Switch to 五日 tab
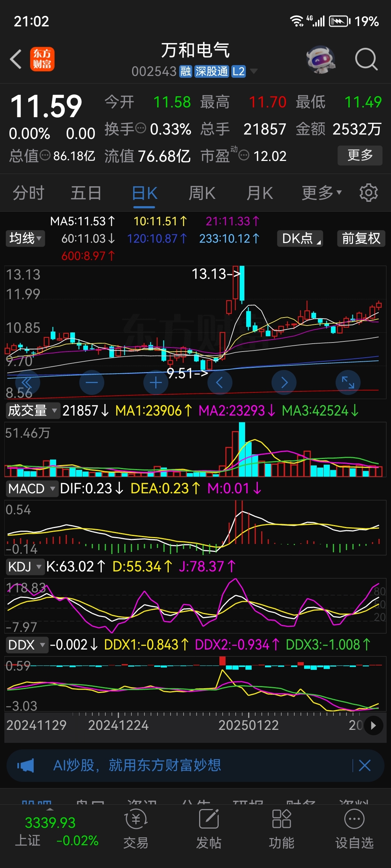Screen dimensions: 391x868 [x=86, y=192]
